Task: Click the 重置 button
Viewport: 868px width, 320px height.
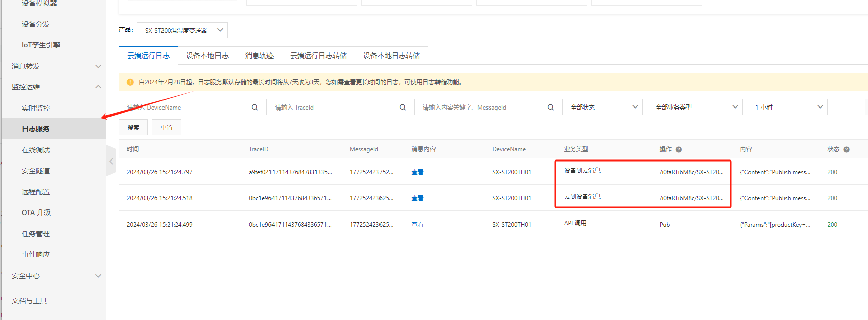Action: [x=167, y=128]
